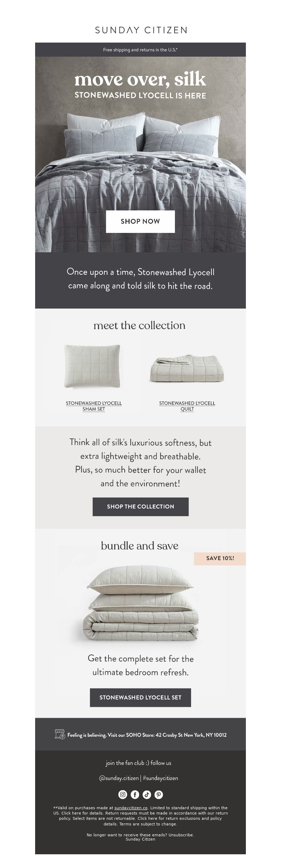Click Stonewashed Lyocell Set button
The image size is (281, 868).
click(x=140, y=697)
